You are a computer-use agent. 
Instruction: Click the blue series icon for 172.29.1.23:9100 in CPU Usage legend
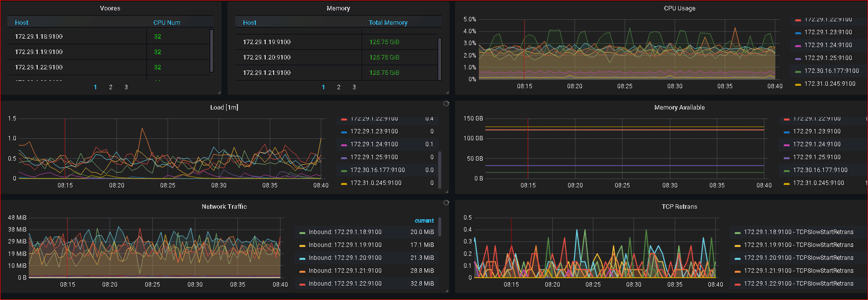798,33
